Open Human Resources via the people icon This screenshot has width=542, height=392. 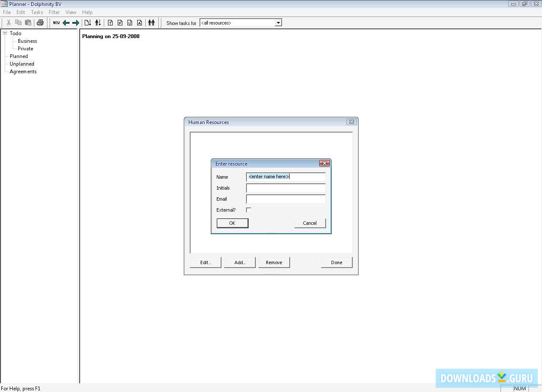pos(151,23)
